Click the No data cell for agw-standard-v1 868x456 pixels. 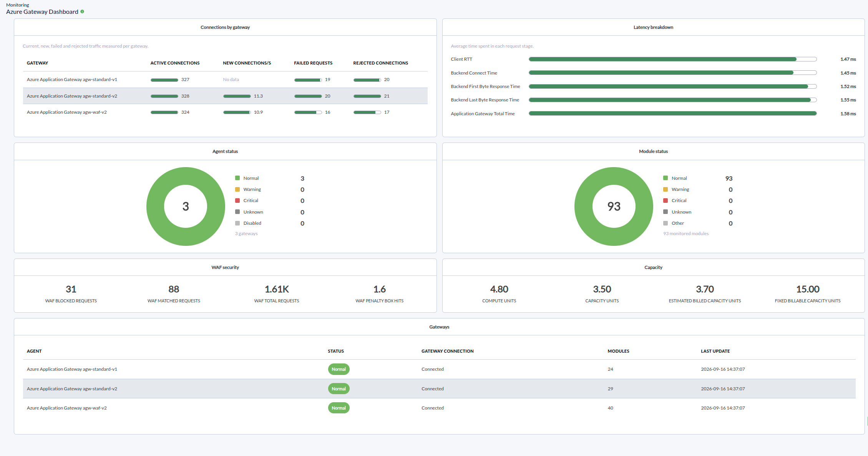[x=231, y=80]
